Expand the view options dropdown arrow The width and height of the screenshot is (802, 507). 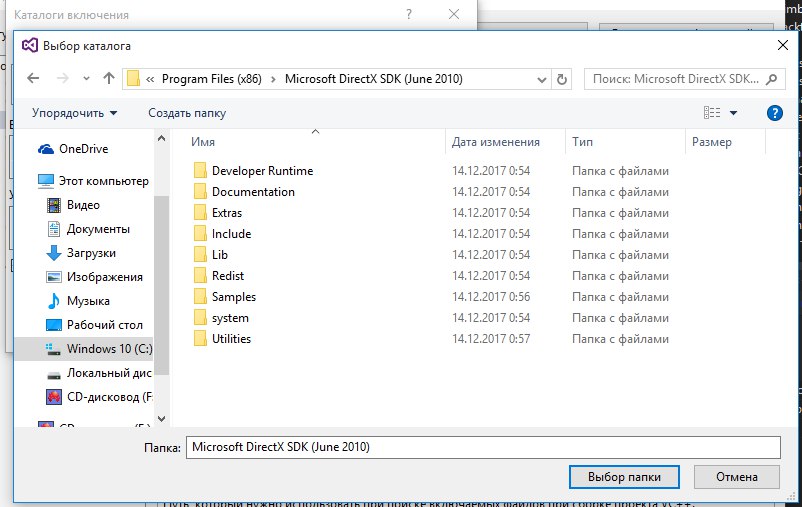pos(734,113)
